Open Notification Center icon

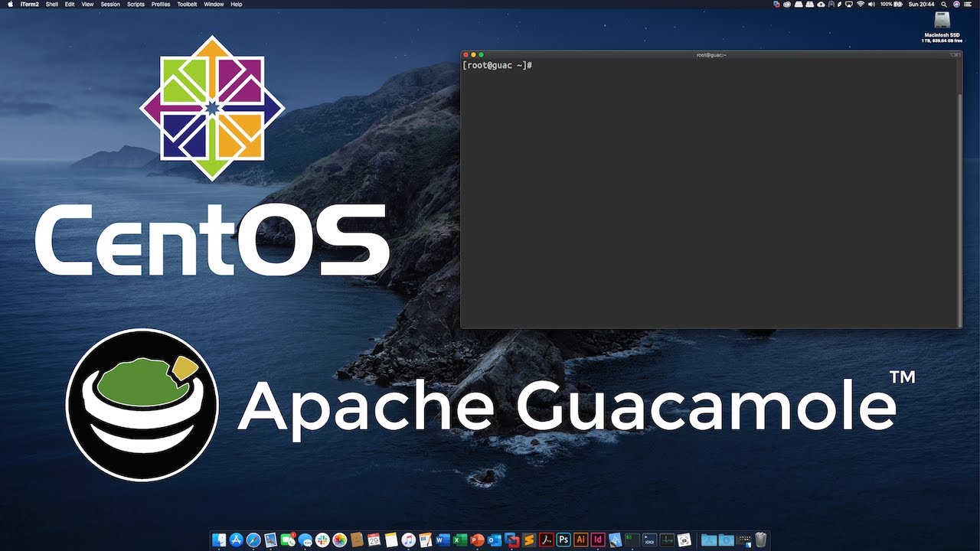(x=968, y=4)
